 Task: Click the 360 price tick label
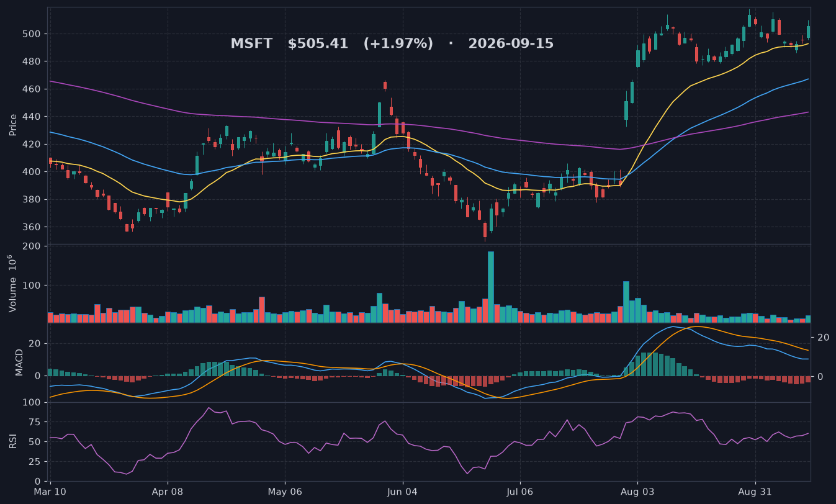tap(33, 227)
